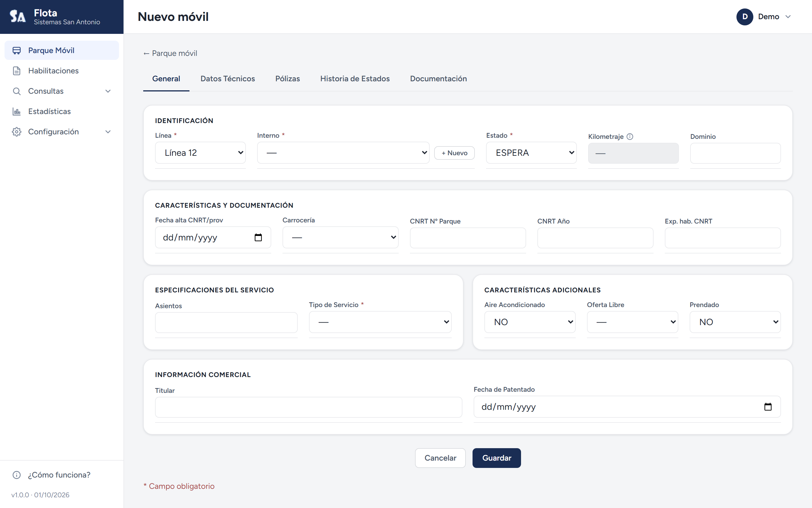Click the Estadísticas bar chart icon
812x508 pixels.
16,111
